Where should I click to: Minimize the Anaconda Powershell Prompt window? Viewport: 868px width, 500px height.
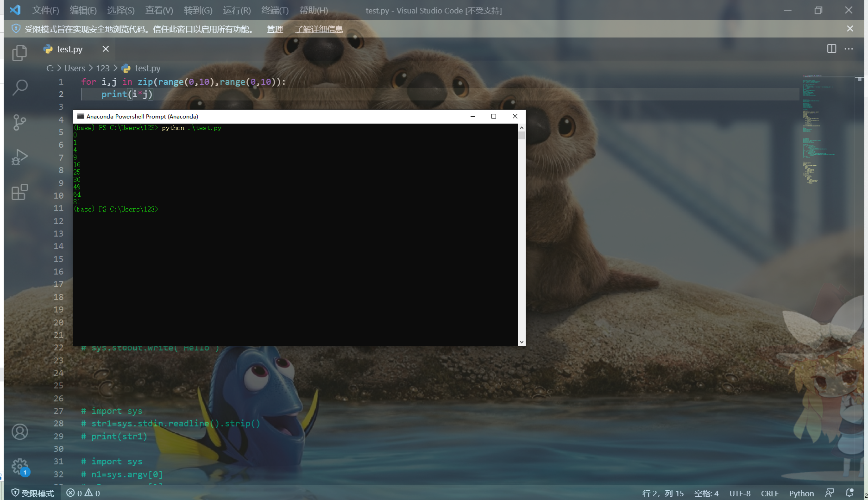tap(473, 116)
